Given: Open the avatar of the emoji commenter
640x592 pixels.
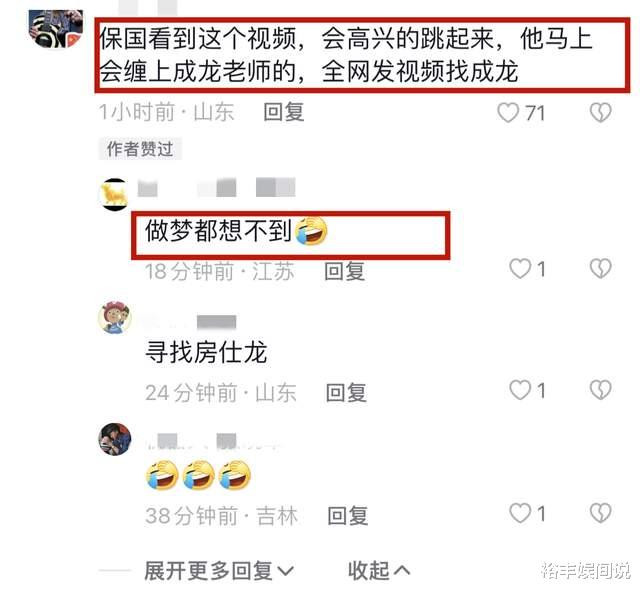Looking at the screenshot, I should 115,439.
